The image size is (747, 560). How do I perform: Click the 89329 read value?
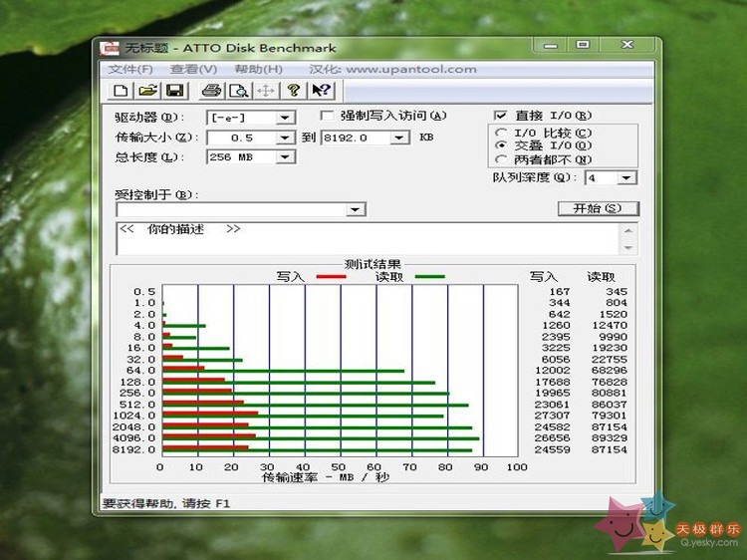point(609,438)
